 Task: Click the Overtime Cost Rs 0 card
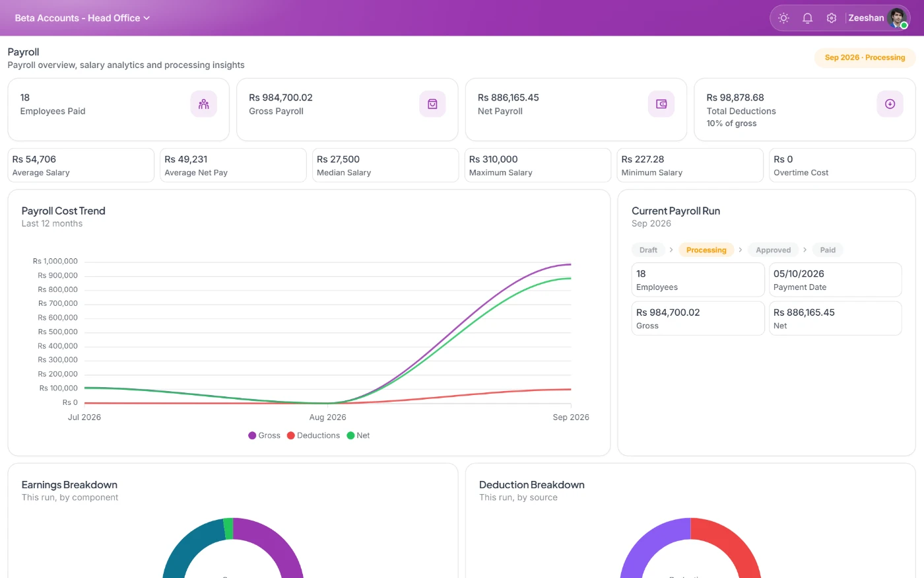[842, 165]
